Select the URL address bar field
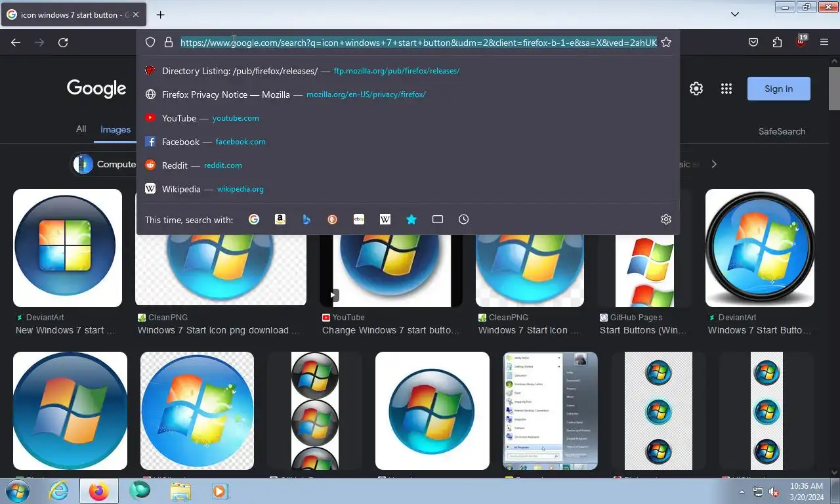 click(x=419, y=42)
